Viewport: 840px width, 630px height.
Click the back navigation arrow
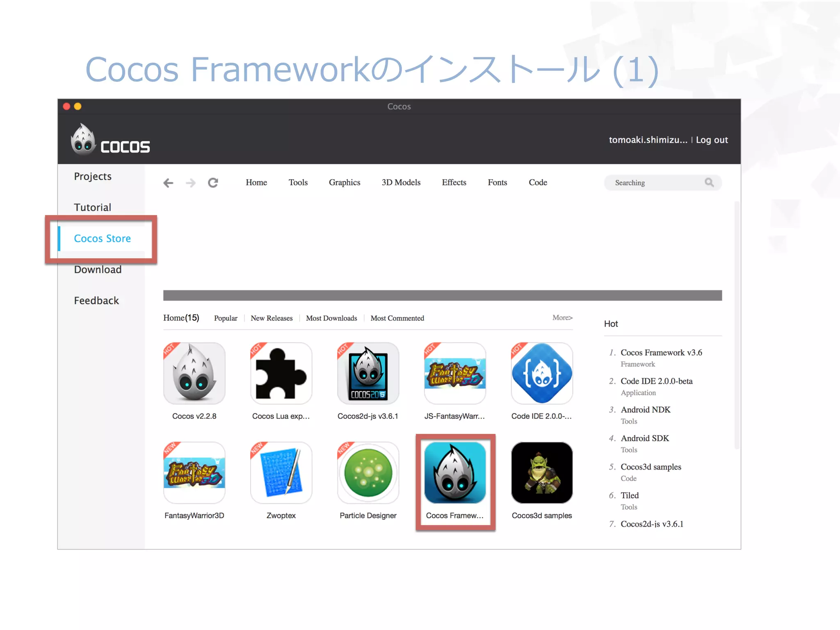pos(168,183)
